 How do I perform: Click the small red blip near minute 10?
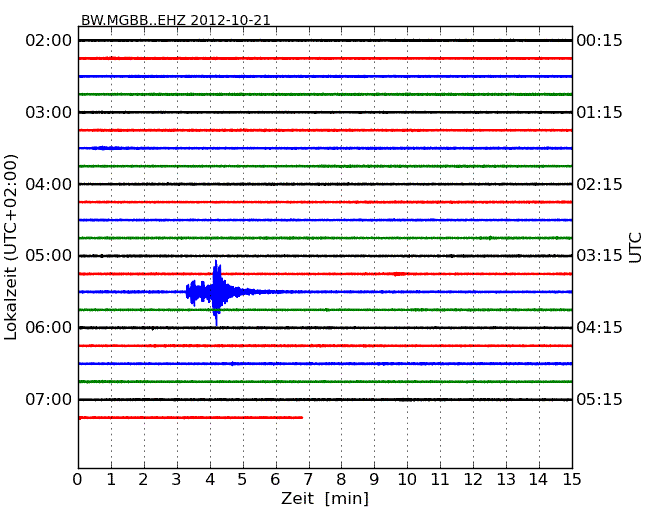pyautogui.click(x=399, y=274)
